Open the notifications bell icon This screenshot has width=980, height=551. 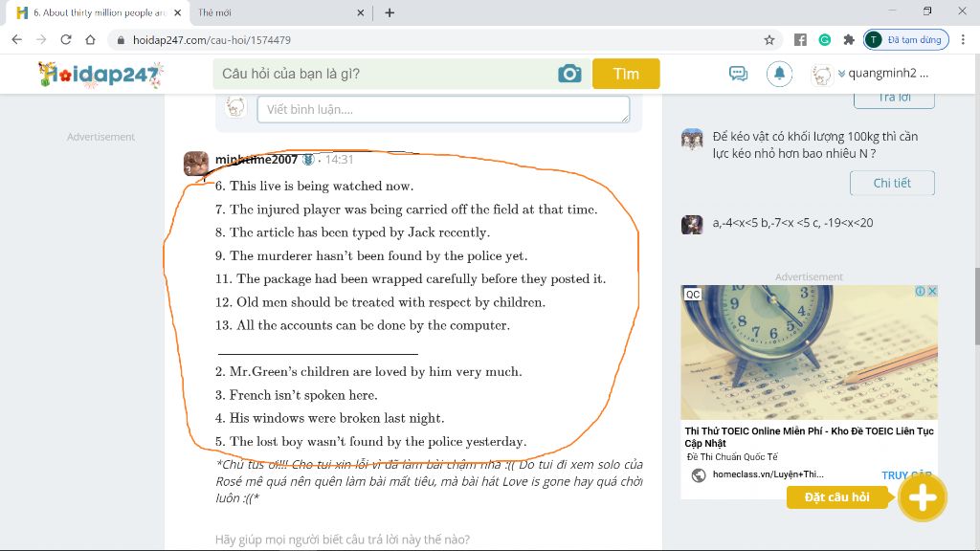pos(779,74)
